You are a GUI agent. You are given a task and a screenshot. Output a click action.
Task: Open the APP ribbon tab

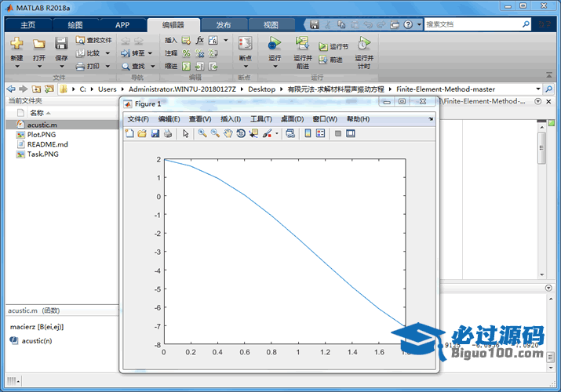[x=122, y=25]
